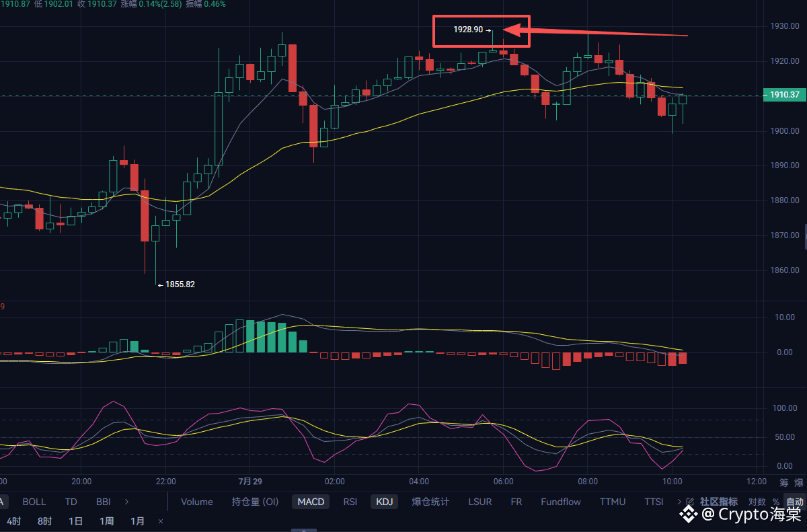Click the 1880.00 price axis label
The height and width of the screenshot is (532, 807).
click(x=785, y=200)
